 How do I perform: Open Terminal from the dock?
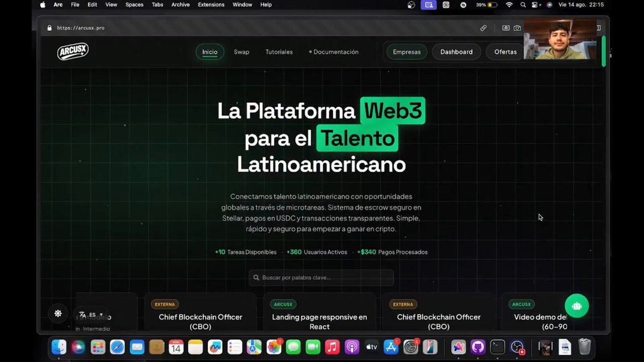tap(498, 347)
